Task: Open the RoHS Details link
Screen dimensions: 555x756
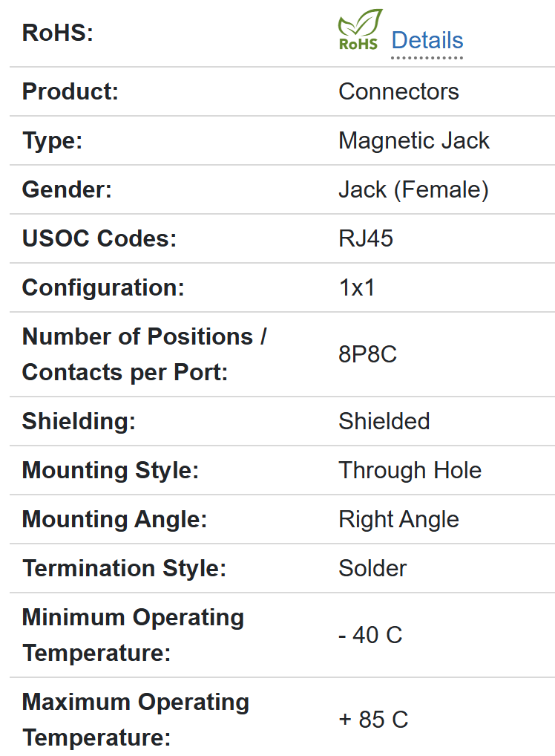Action: click(x=427, y=40)
